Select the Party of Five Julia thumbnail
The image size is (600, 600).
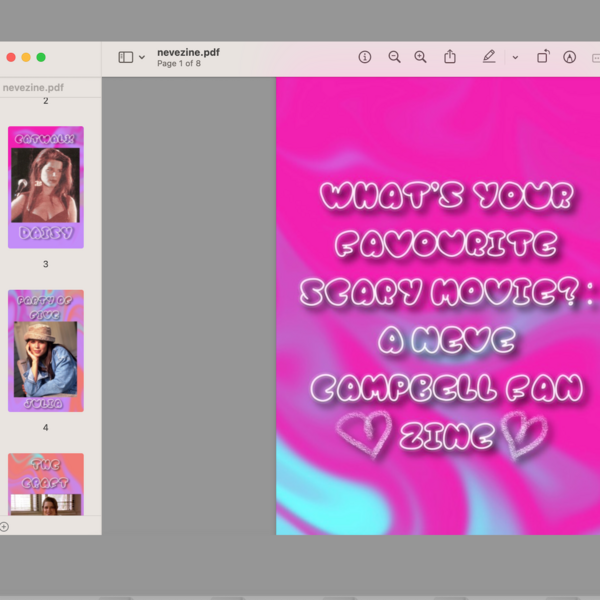pos(46,351)
